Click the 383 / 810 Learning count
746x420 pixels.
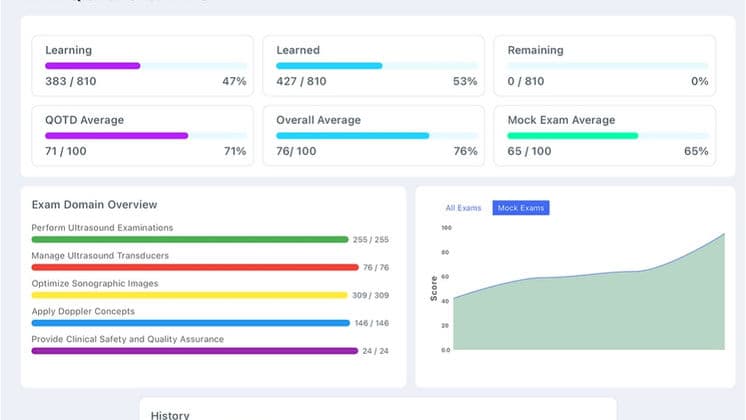coord(69,81)
